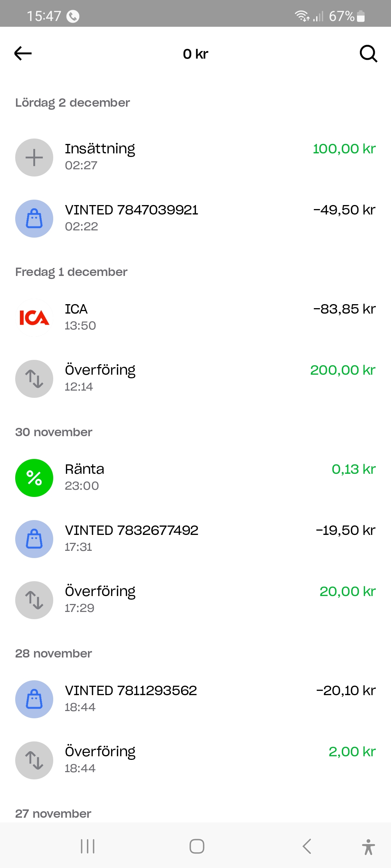Tap the plus icon beside Insättning
This screenshot has width=391, height=868.
[34, 158]
